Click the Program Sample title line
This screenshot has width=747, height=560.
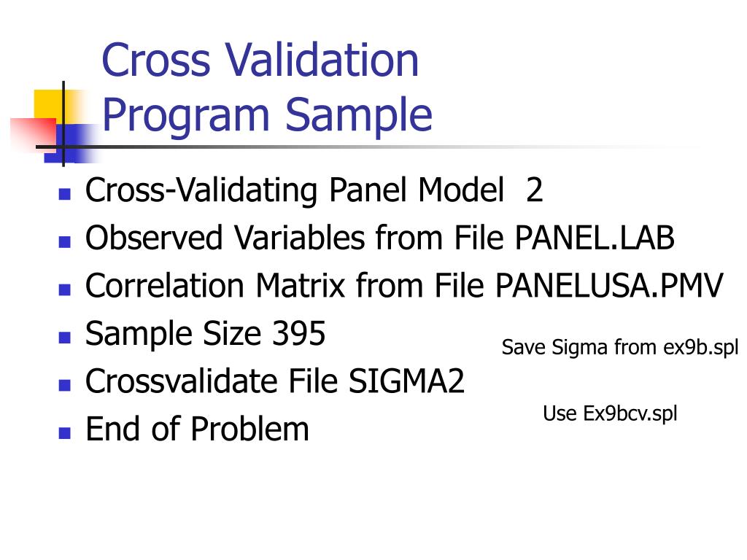tap(267, 115)
